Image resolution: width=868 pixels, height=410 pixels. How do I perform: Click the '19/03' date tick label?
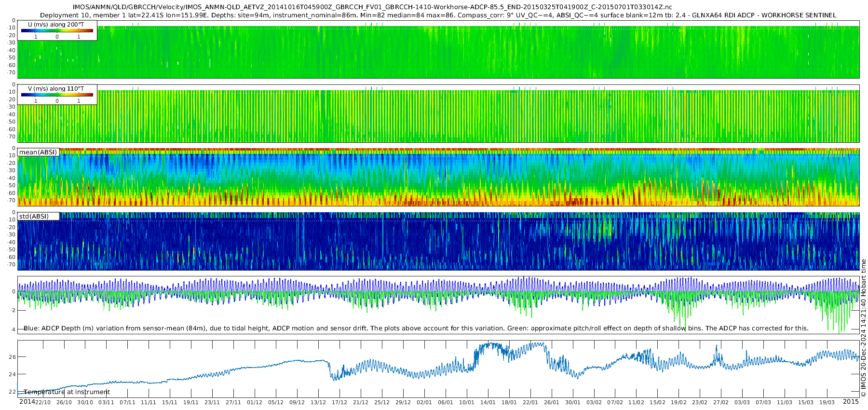[x=827, y=402]
